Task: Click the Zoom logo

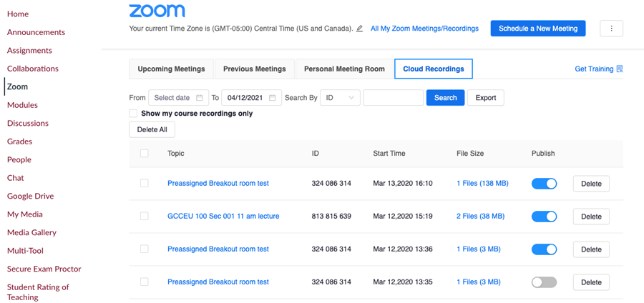Action: tap(157, 11)
